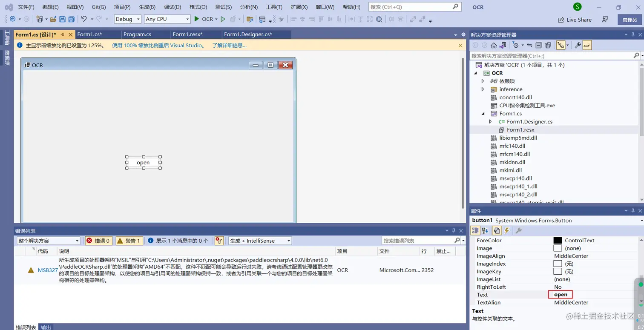Click the Show All Files icon in Solution Explorer
Screen dimensions: 644x330
coord(547,45)
